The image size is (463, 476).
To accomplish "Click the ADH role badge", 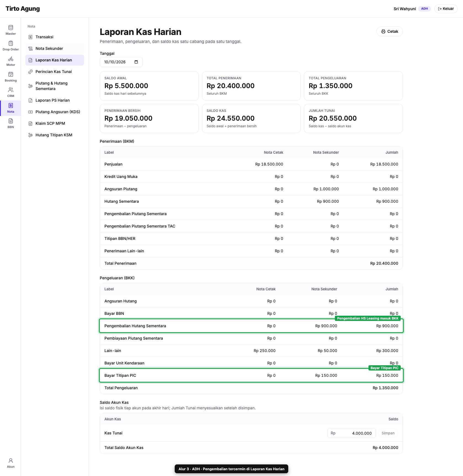I will [424, 9].
